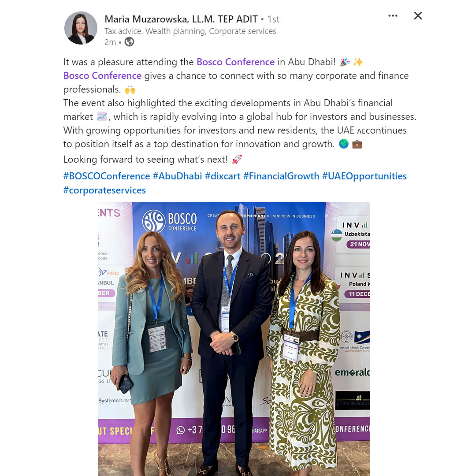Close the post with the X icon
The height and width of the screenshot is (476, 476).
[x=418, y=16]
